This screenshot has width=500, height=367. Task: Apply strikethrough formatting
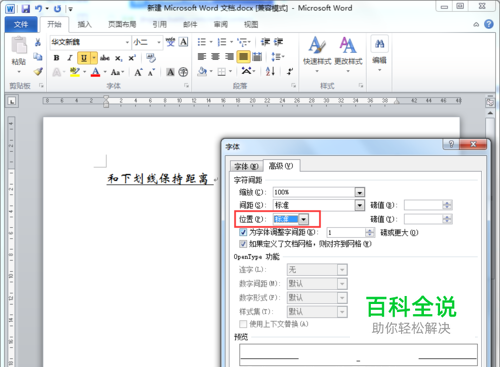(105, 58)
